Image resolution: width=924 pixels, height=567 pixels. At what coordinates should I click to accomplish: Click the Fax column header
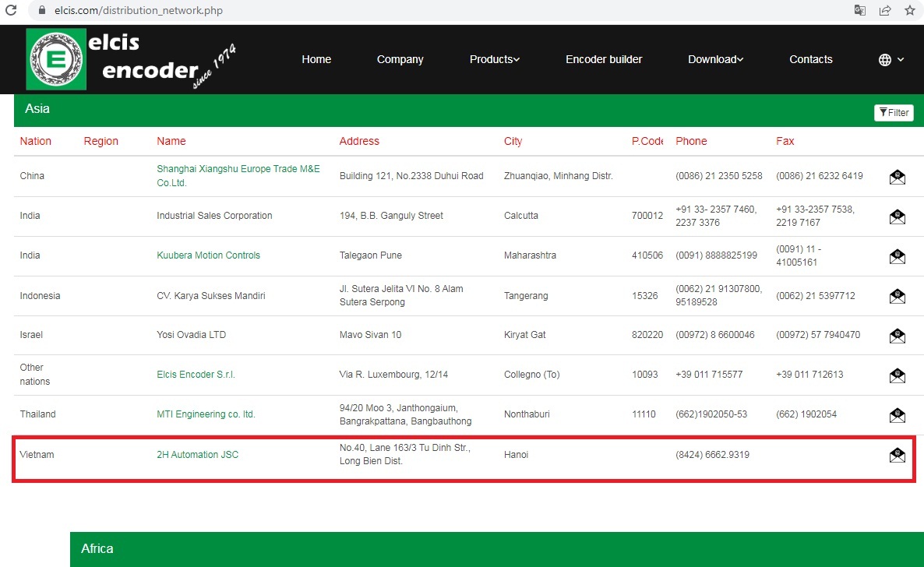coord(785,141)
